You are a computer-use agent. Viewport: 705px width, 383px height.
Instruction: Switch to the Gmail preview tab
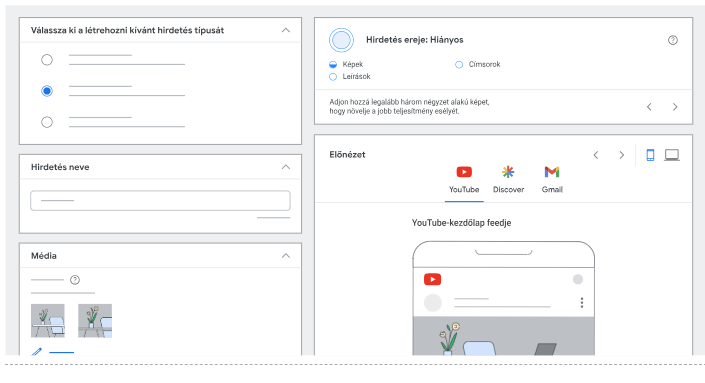[x=552, y=180]
